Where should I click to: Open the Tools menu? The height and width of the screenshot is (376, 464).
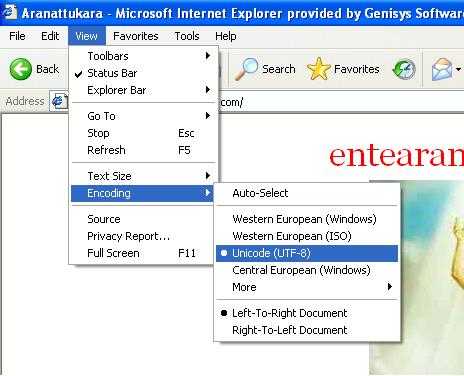187,36
